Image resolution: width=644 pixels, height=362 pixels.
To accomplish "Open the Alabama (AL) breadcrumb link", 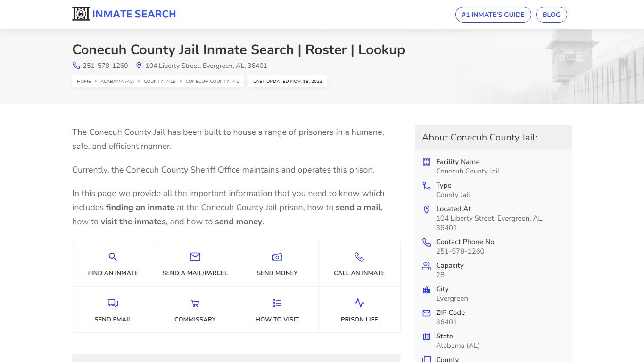I will (x=117, y=82).
